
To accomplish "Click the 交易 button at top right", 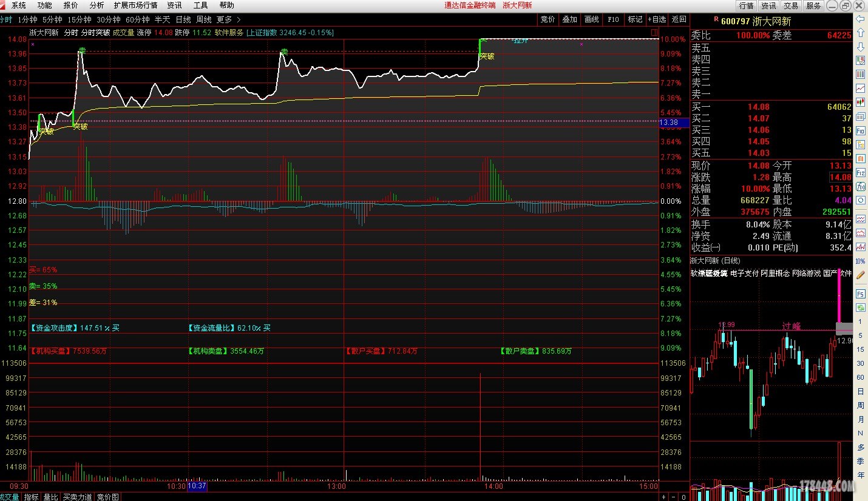I will 791,5.
